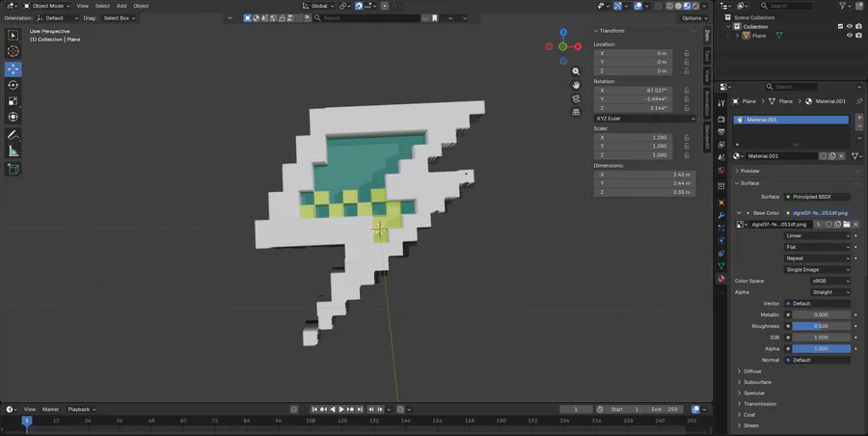
Task: Toggle camera view icon in viewport
Action: coord(577,98)
